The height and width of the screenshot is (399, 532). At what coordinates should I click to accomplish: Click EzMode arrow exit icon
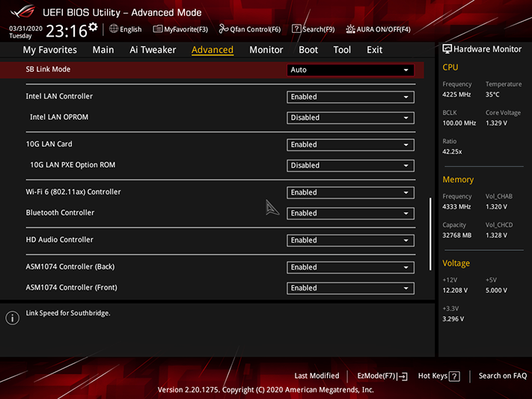tap(403, 377)
